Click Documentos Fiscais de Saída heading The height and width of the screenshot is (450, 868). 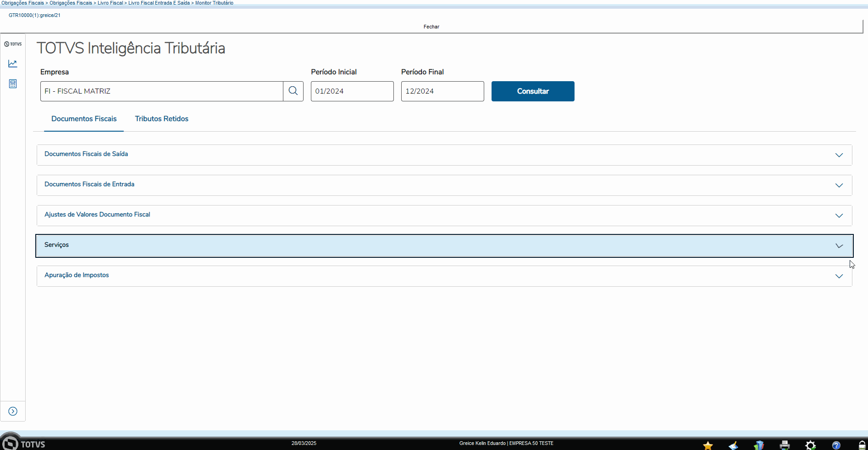click(x=86, y=154)
